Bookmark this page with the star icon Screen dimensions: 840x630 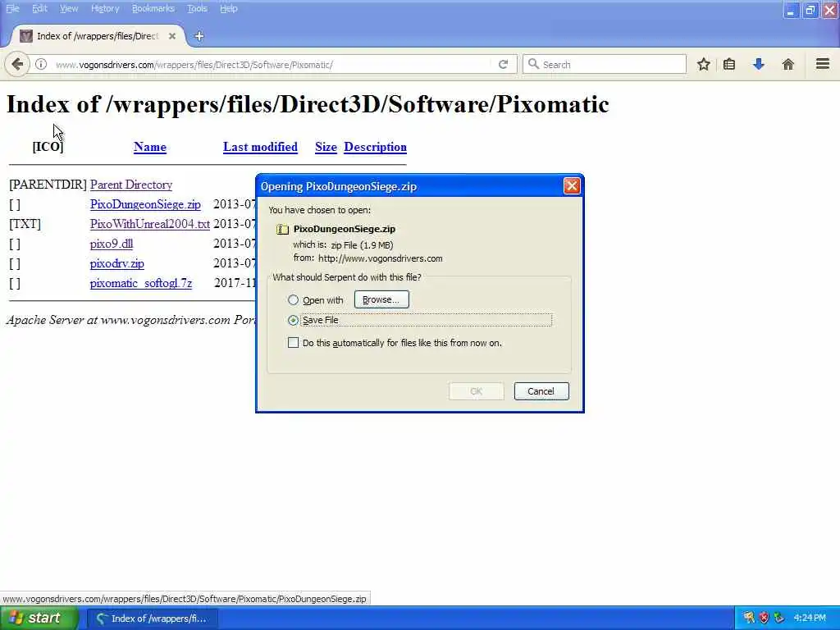pyautogui.click(x=703, y=64)
